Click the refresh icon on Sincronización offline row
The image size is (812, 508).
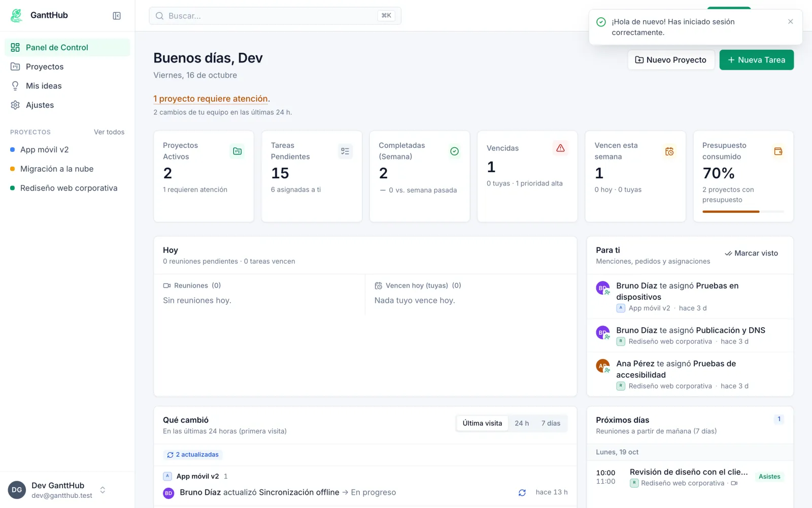[522, 492]
